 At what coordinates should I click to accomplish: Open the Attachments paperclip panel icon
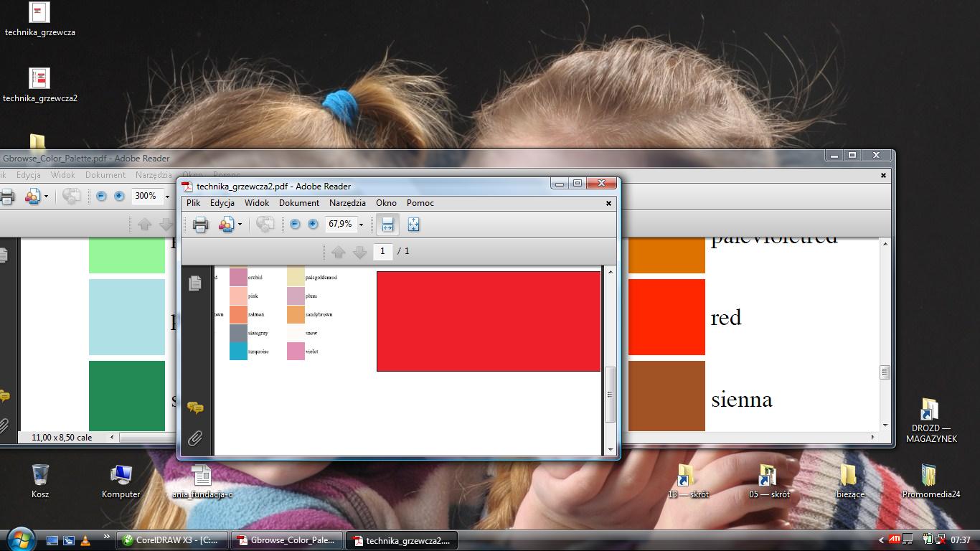coord(195,438)
